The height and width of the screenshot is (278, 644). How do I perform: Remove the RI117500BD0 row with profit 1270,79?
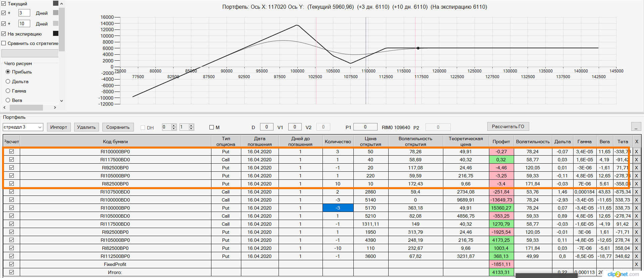pos(636,224)
